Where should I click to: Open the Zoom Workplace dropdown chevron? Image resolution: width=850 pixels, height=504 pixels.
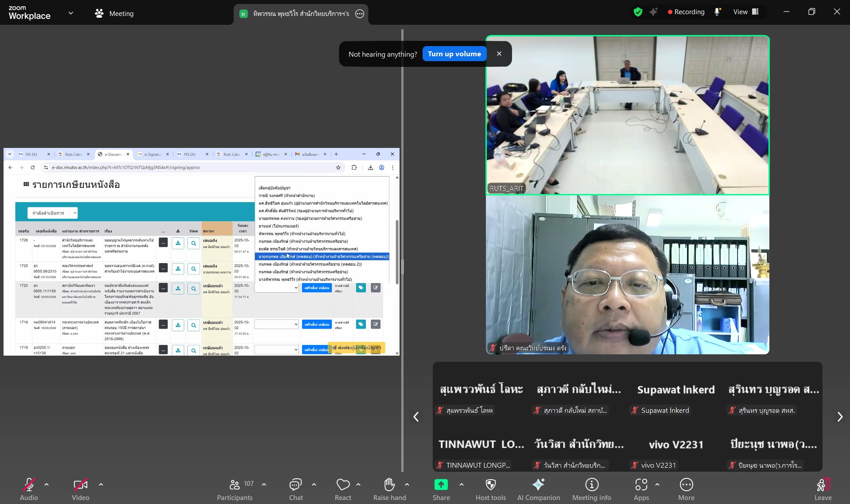[71, 13]
